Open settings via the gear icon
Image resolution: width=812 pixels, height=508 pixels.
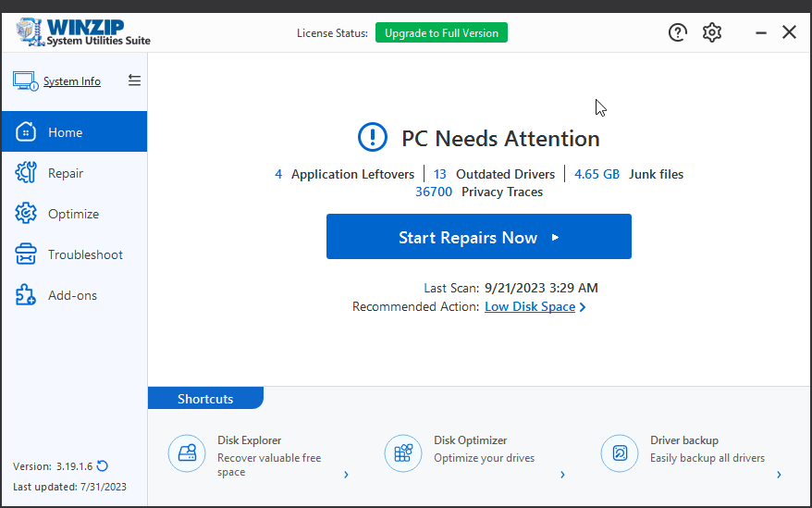click(x=711, y=32)
